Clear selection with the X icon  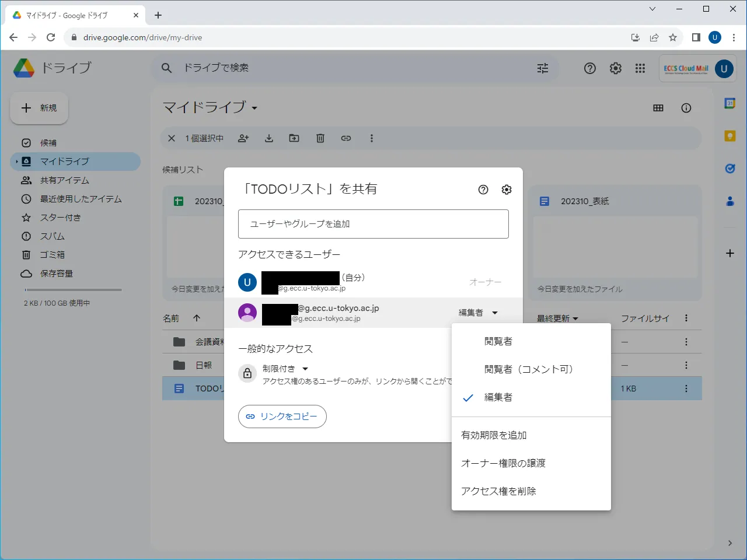(x=172, y=138)
